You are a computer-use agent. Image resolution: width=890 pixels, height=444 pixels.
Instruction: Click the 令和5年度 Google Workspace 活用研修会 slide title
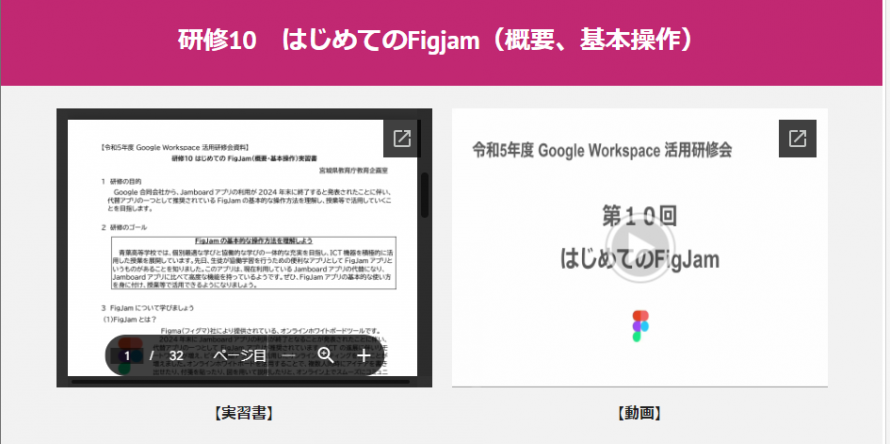tap(602, 150)
